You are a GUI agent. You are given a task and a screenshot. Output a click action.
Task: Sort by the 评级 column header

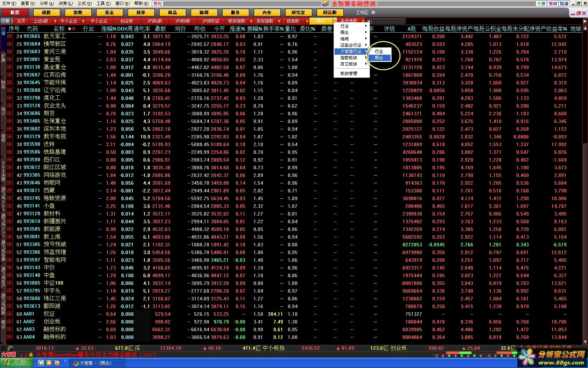pos(390,29)
